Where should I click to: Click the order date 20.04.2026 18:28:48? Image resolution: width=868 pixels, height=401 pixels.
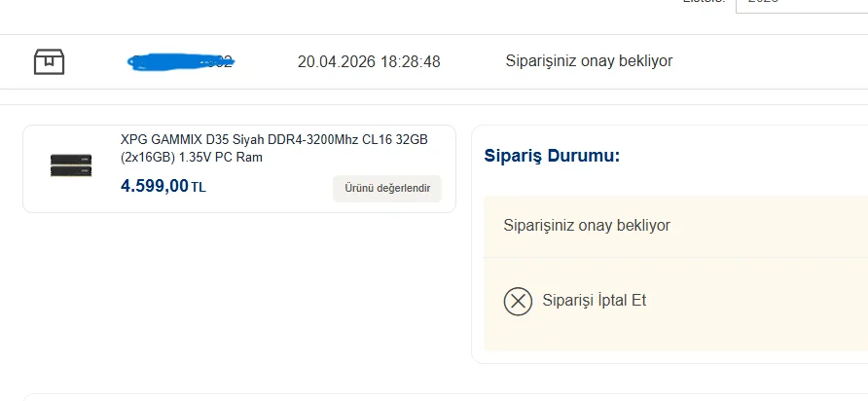369,61
